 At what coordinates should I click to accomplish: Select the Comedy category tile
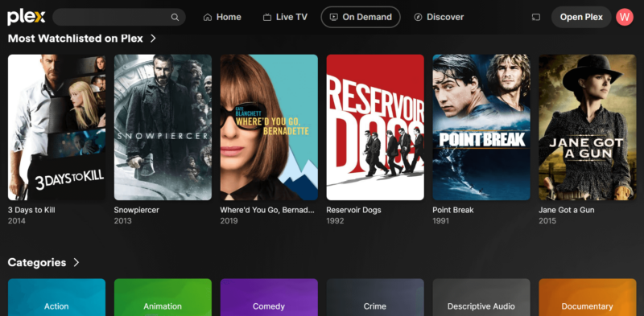(x=269, y=298)
